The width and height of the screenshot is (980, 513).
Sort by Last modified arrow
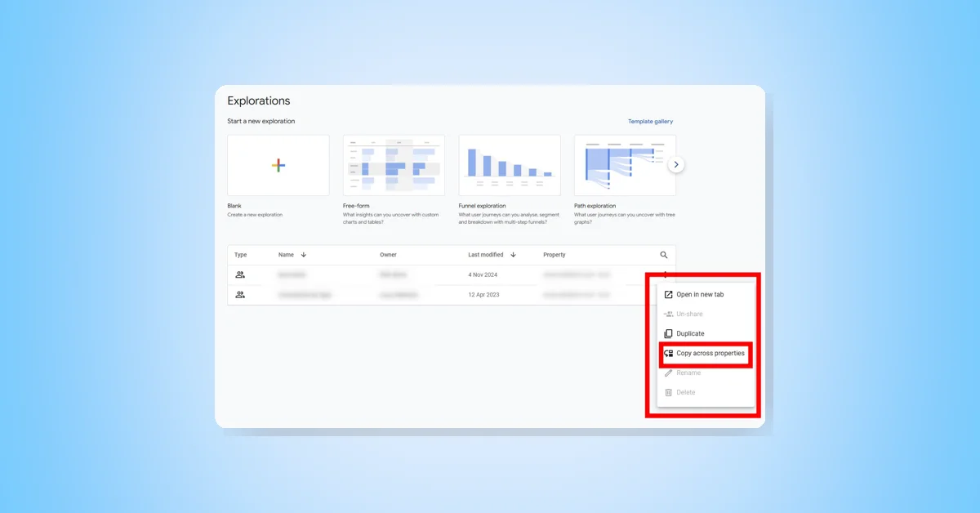513,255
